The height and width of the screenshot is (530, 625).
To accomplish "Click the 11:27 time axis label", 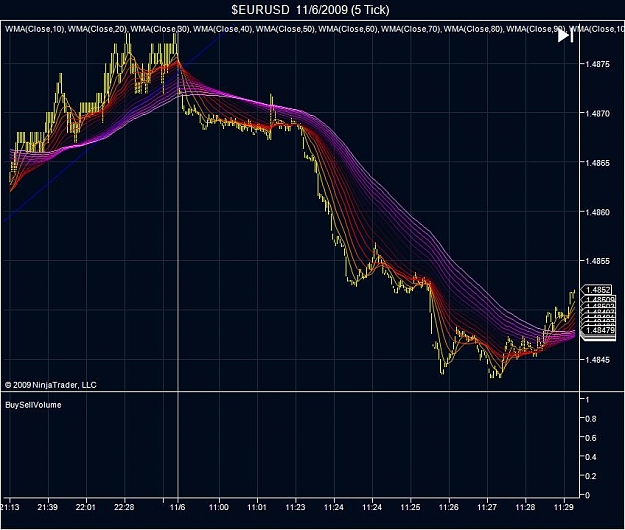I will pyautogui.click(x=487, y=507).
